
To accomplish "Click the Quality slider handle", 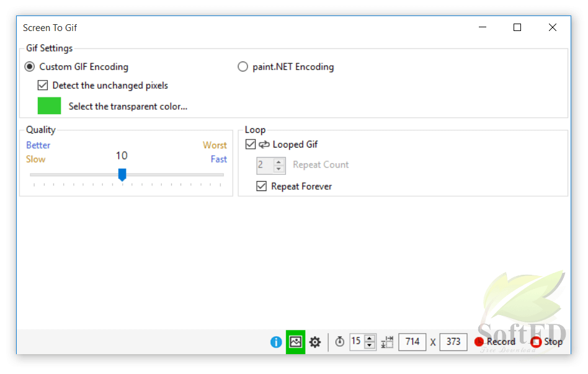I will tap(122, 174).
